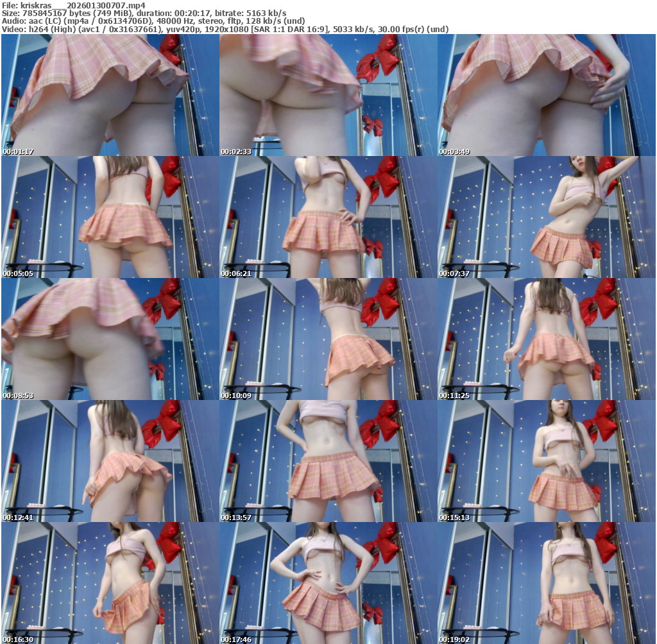
Task: View the thumbnail frame stamped 00:16:30
Action: click(110, 583)
